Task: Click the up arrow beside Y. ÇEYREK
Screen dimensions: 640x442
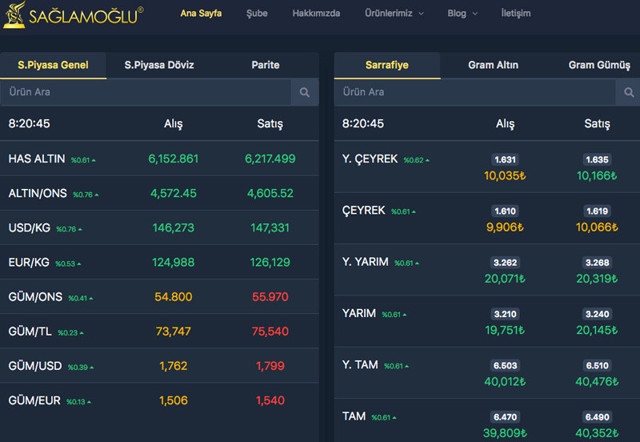Action: [x=431, y=160]
